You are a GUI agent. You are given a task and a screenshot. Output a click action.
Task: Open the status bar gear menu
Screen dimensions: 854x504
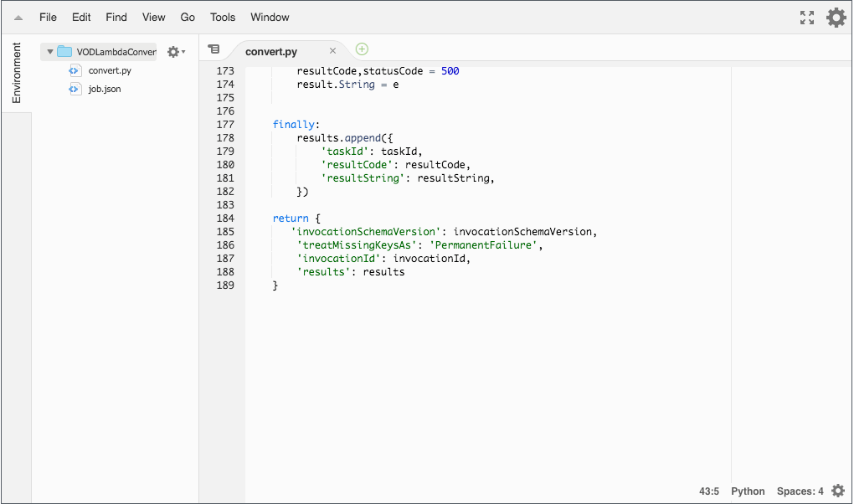pos(837,491)
